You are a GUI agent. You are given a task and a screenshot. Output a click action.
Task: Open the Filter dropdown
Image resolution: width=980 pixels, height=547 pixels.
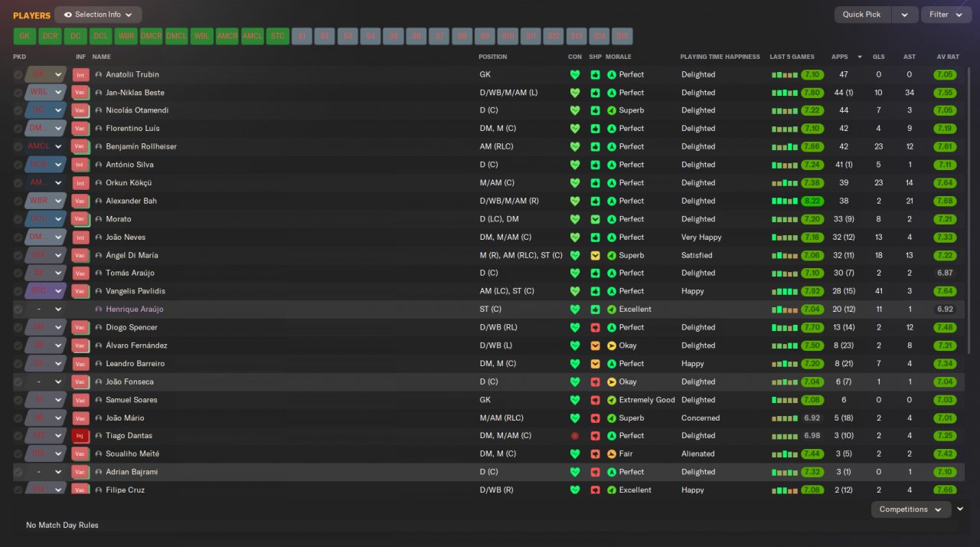946,15
